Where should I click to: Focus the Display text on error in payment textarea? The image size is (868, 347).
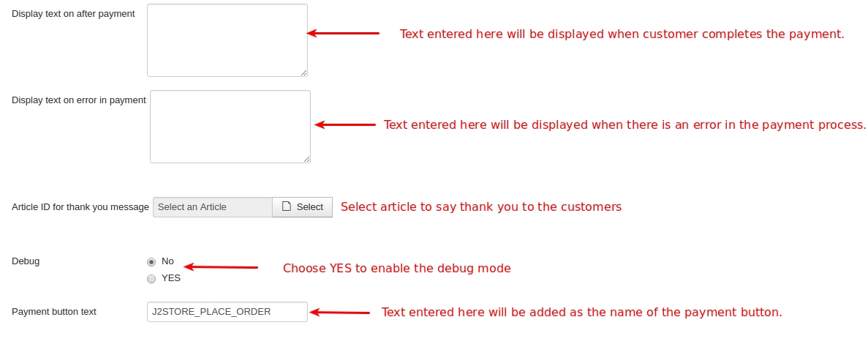pos(230,127)
